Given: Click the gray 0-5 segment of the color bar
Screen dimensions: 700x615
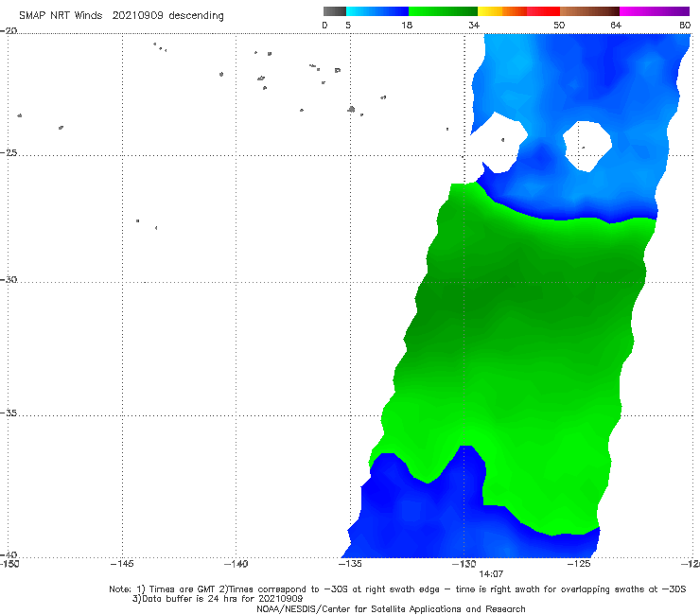Looking at the screenshot, I should [335, 11].
